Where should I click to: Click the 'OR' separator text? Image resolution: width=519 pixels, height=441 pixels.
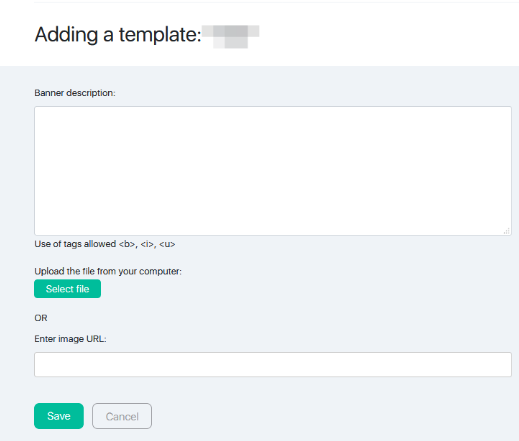tap(41, 318)
